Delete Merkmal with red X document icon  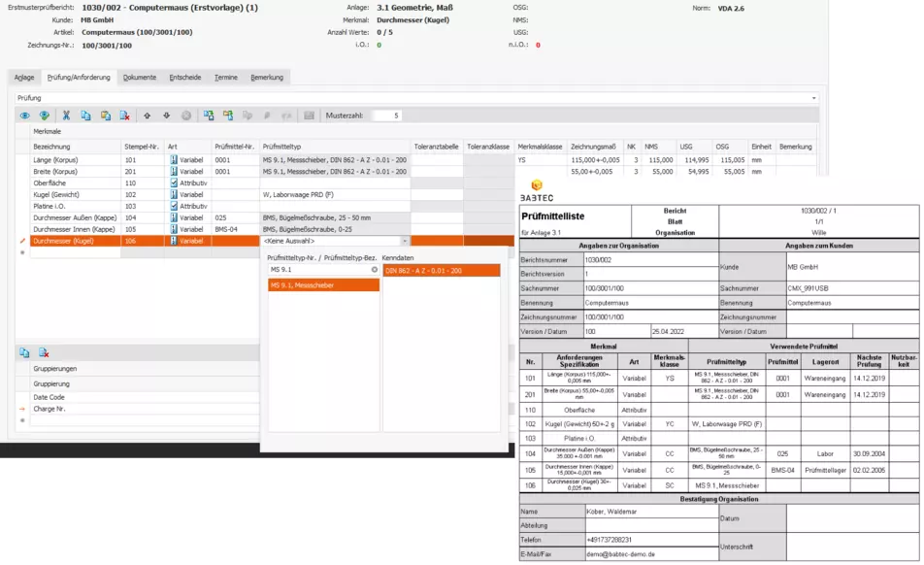125,116
